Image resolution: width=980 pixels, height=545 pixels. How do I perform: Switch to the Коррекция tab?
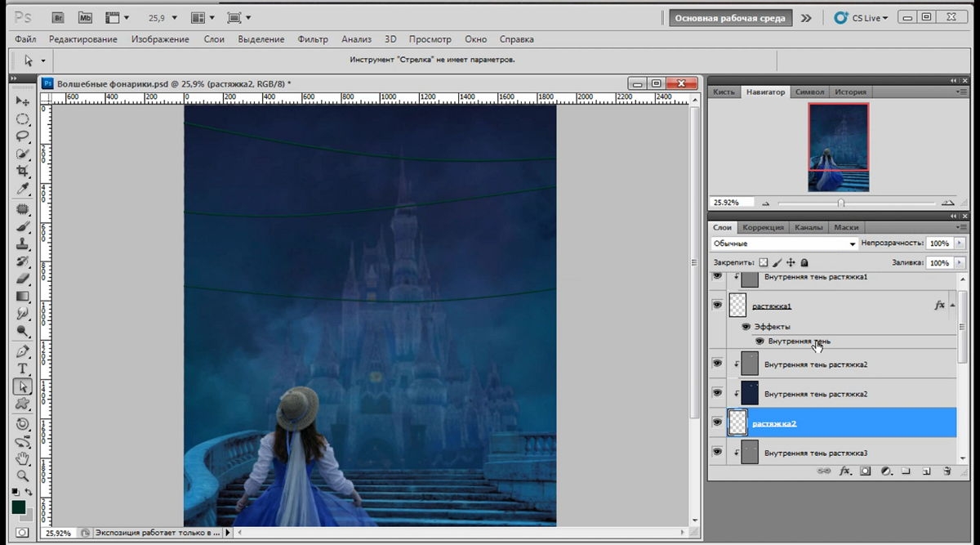click(x=764, y=227)
